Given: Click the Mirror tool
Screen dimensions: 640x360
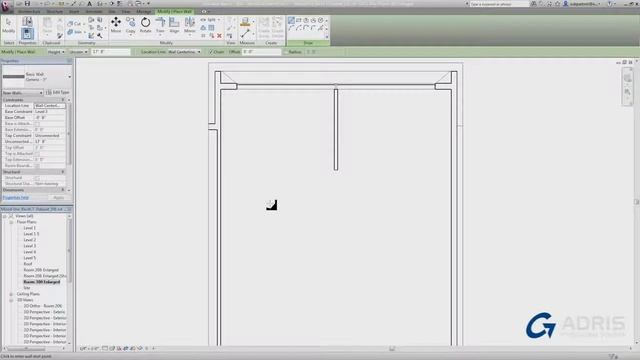Looking at the screenshot, I should [x=189, y=25].
